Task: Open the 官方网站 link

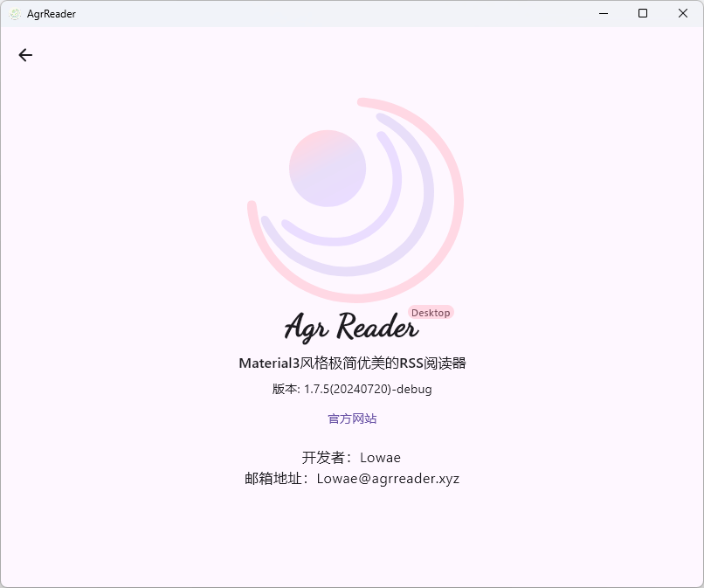Action: tap(352, 419)
